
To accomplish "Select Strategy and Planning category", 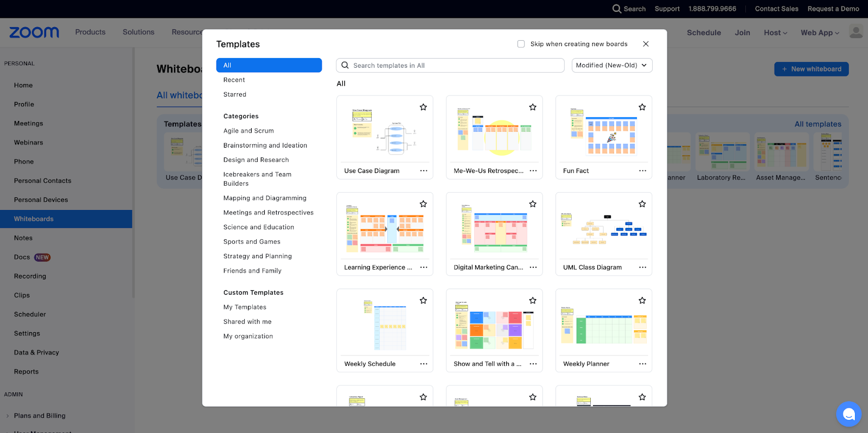I will 258,256.
